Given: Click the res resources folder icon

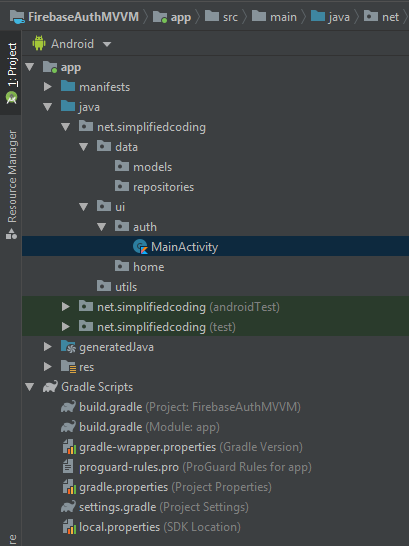Looking at the screenshot, I should coord(68,367).
